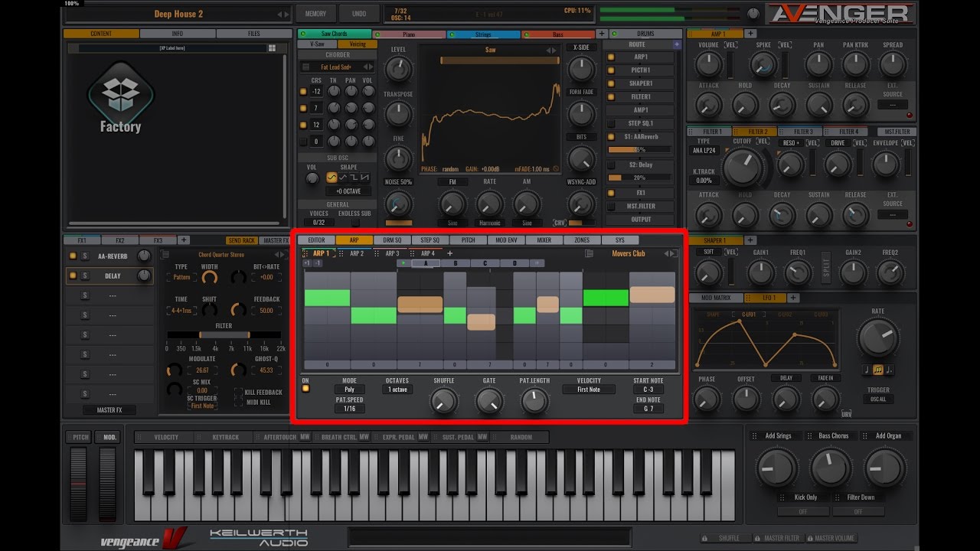Solo the AA-REVERB effect slot
The height and width of the screenshot is (551, 980).
85,256
